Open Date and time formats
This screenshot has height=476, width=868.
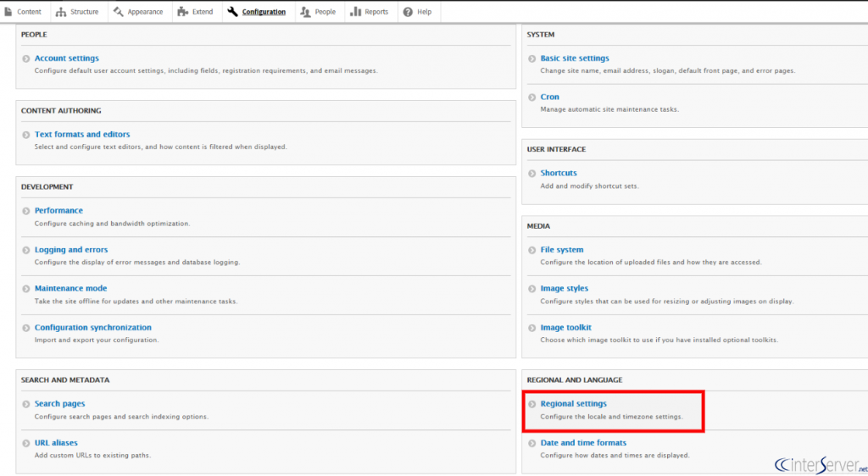[x=583, y=443]
